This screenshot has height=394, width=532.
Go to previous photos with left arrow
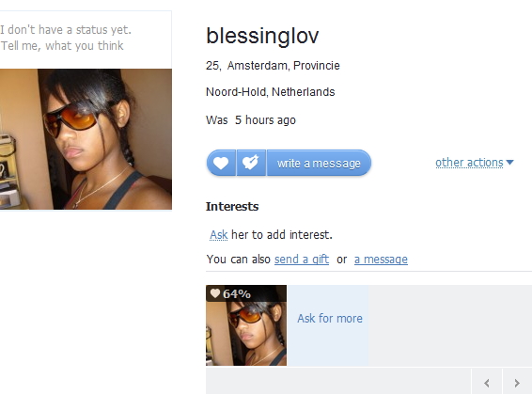click(487, 383)
